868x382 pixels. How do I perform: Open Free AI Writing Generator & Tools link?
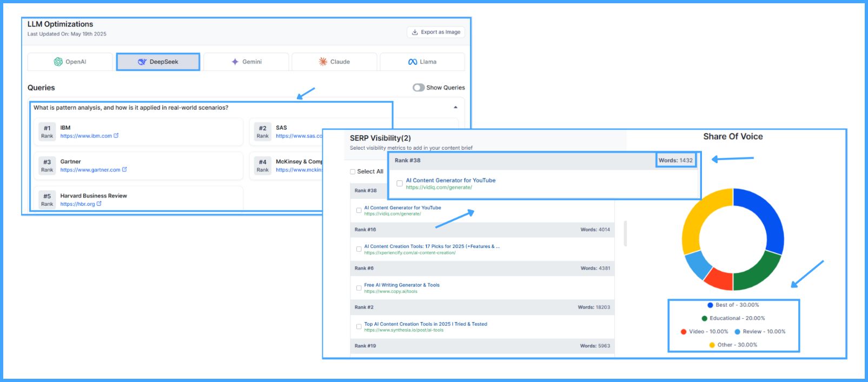[x=402, y=285]
